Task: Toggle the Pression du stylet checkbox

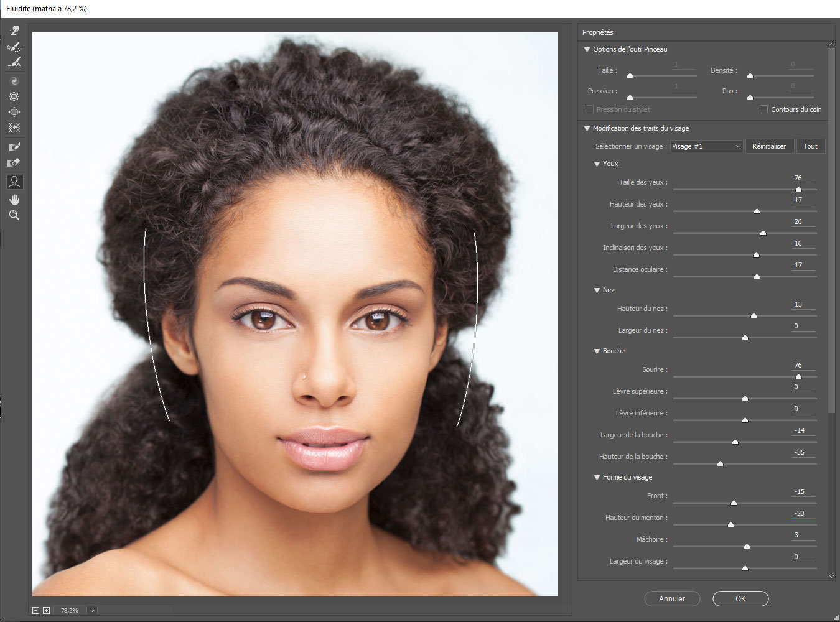Action: point(589,109)
